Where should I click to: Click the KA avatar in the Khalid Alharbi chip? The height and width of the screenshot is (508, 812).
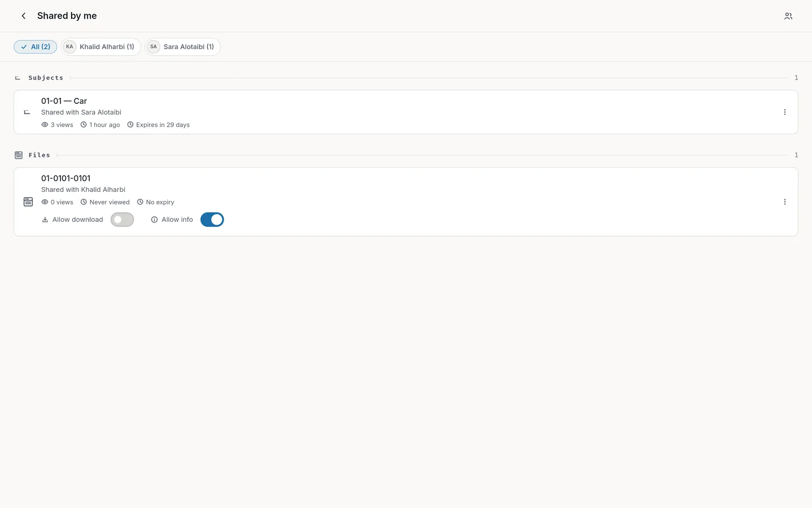pyautogui.click(x=69, y=47)
